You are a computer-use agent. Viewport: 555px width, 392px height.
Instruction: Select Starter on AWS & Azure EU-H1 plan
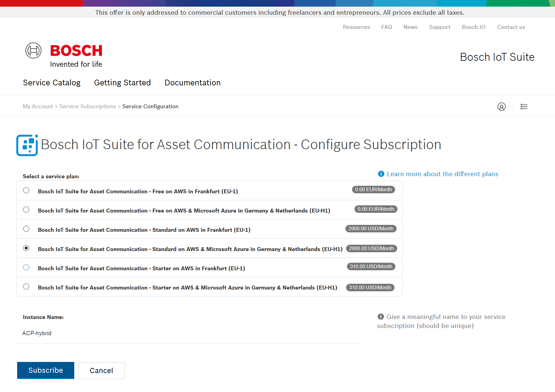pos(26,286)
